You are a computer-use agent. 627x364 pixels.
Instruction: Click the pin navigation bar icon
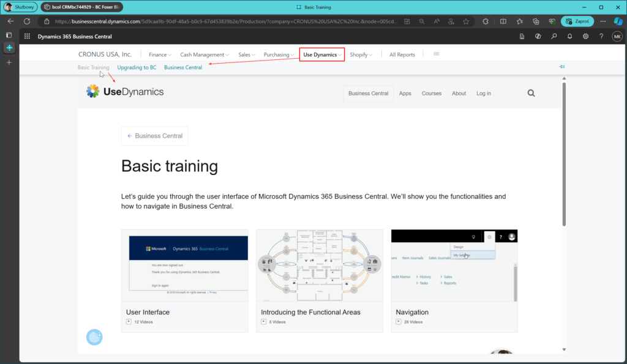(561, 67)
